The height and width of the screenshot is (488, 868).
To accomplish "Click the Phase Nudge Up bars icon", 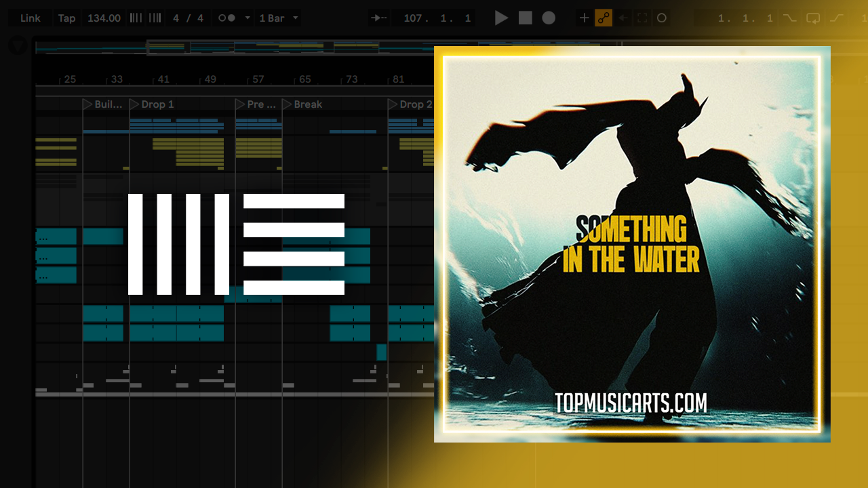I will click(x=155, y=18).
